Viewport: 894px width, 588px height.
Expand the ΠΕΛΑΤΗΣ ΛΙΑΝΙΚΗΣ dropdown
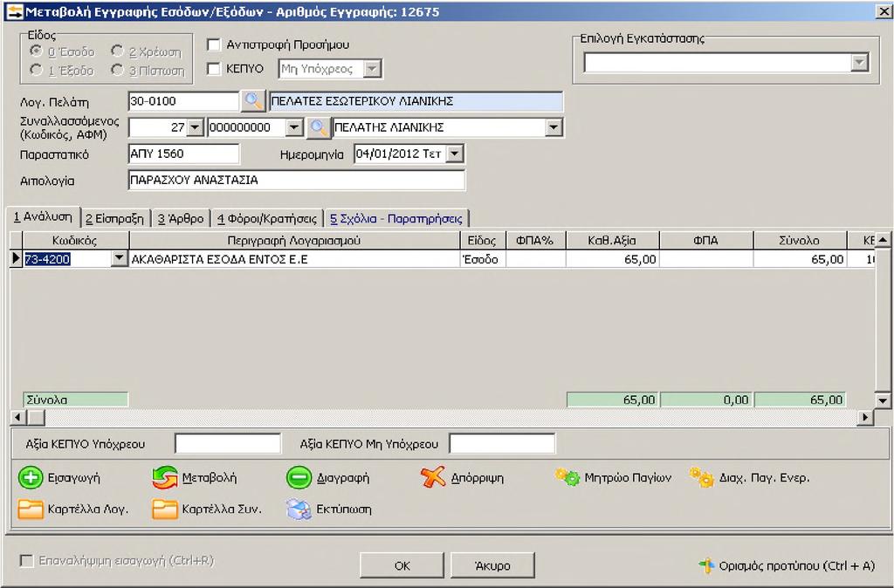tap(553, 127)
